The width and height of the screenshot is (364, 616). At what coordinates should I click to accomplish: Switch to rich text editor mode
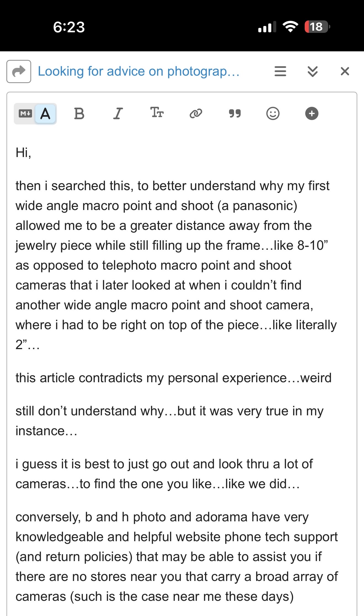pos(45,113)
